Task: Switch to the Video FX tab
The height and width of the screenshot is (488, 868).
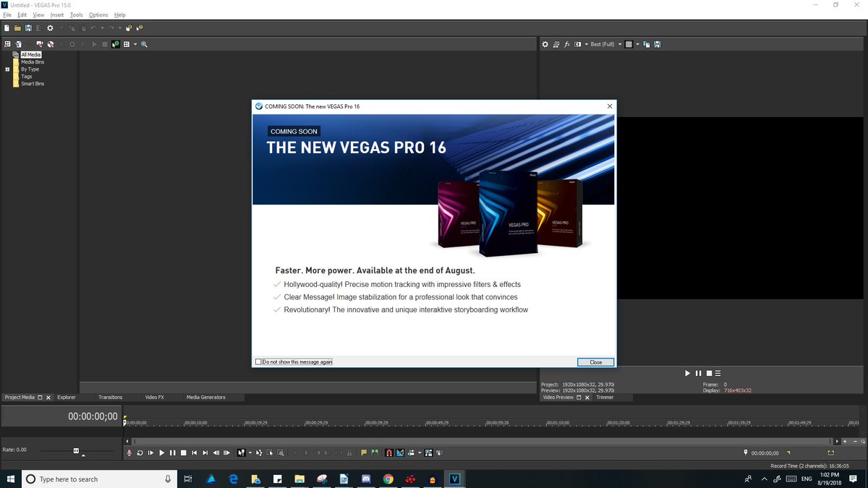Action: (x=155, y=397)
